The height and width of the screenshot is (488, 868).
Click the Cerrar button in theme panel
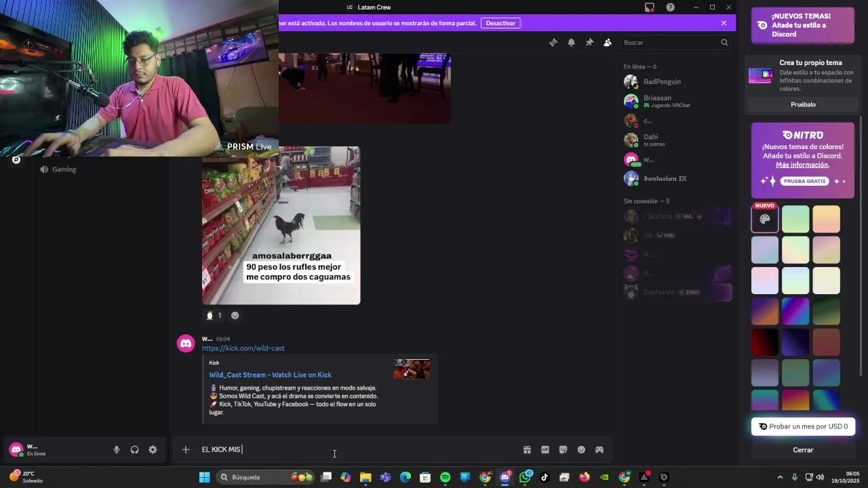[x=803, y=450]
